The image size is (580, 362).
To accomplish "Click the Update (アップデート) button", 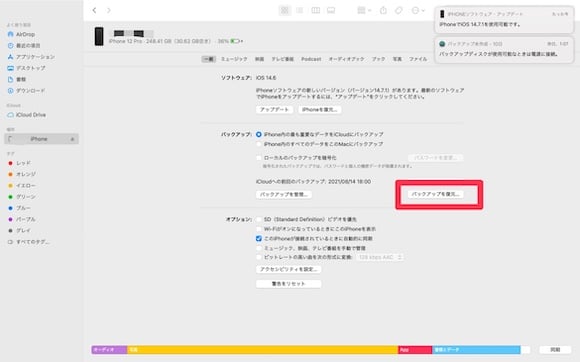I will click(x=274, y=110).
